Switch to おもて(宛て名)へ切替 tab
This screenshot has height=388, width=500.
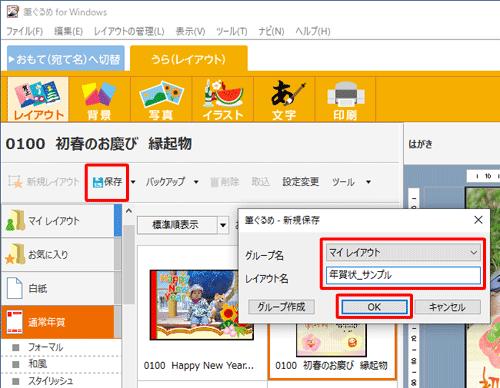pyautogui.click(x=66, y=58)
